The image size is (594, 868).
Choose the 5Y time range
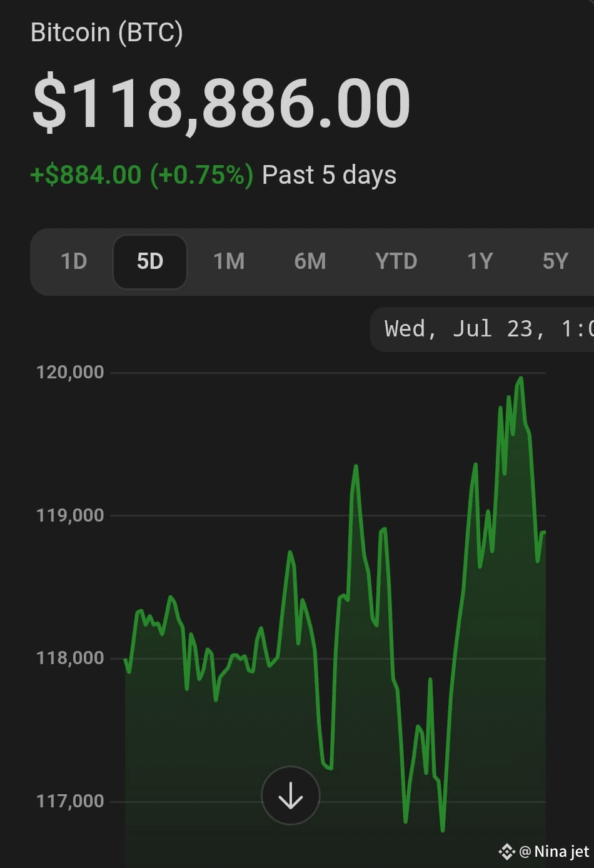[556, 261]
